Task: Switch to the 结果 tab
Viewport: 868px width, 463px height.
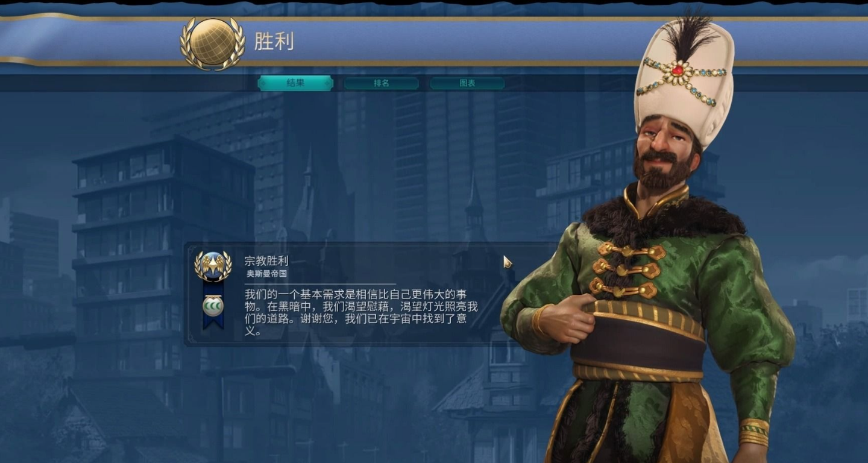Action: pyautogui.click(x=295, y=83)
